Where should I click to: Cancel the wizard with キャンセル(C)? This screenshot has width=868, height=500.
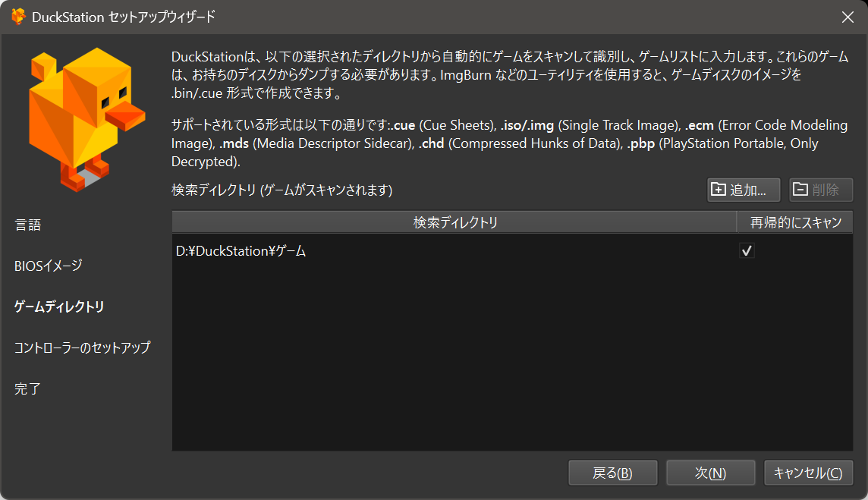[x=808, y=473]
